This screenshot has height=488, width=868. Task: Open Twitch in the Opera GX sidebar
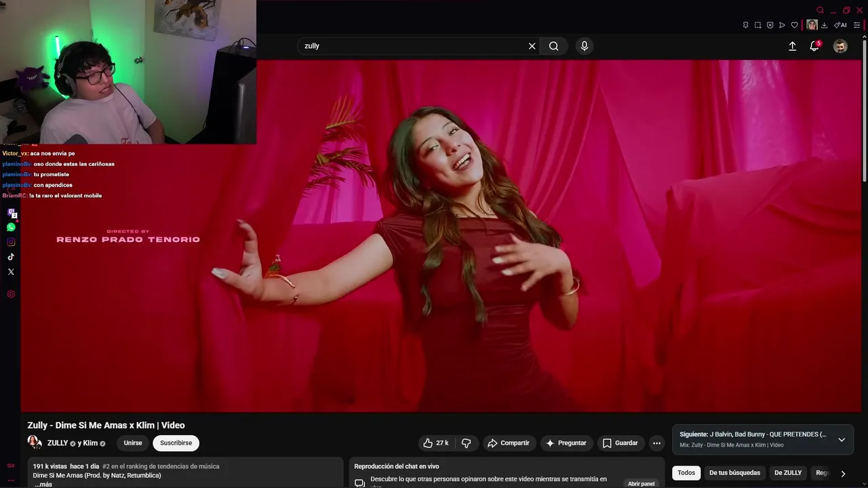point(12,213)
